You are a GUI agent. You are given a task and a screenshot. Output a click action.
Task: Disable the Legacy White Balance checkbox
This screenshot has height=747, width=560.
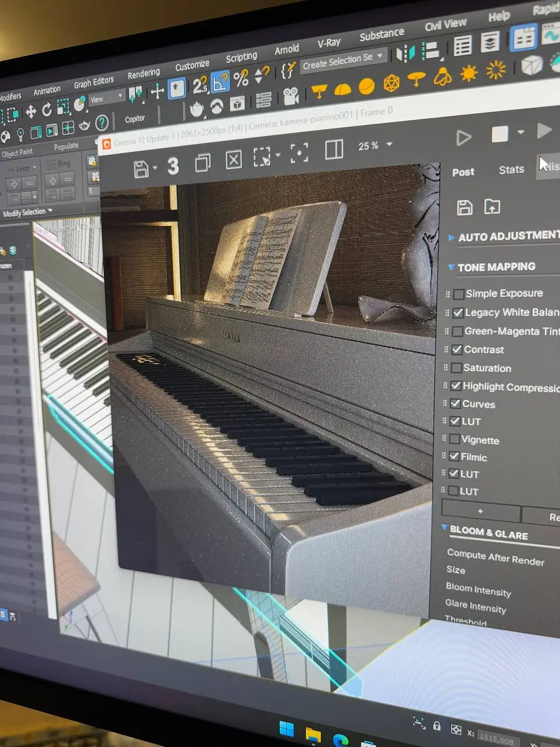tap(459, 313)
